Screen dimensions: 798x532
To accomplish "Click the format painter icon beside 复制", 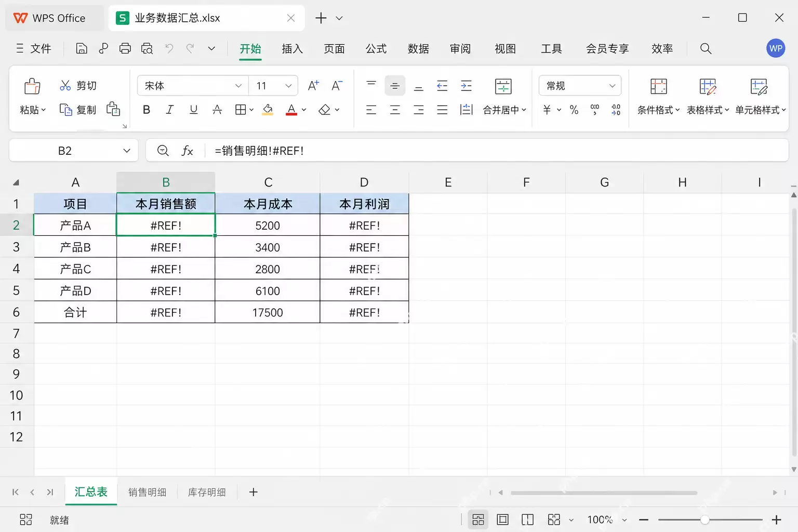I will 113,109.
